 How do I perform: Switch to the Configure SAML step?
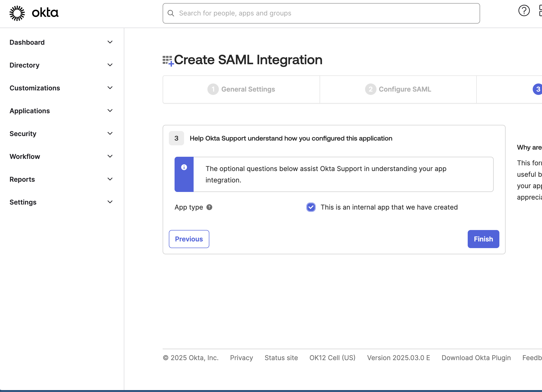coord(398,89)
